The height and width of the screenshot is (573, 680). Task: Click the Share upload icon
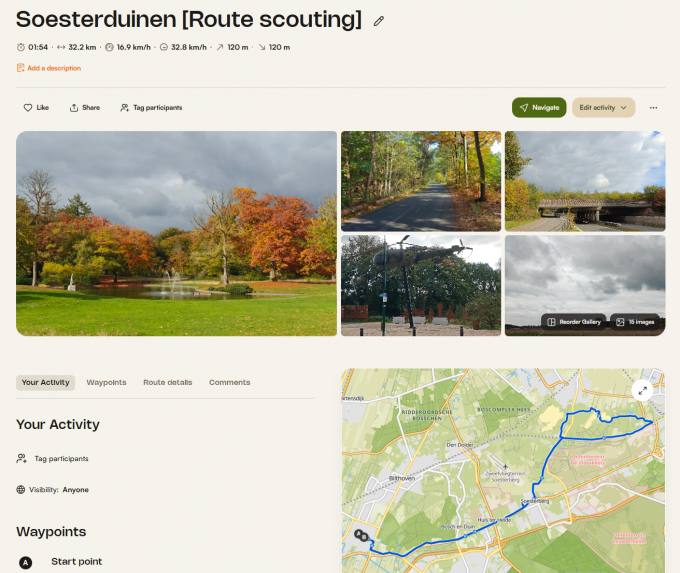(x=74, y=107)
